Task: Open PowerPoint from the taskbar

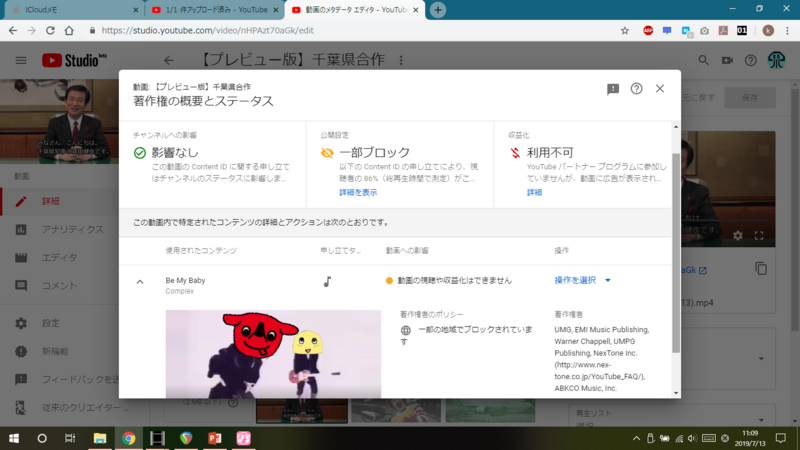Action: tap(215, 438)
